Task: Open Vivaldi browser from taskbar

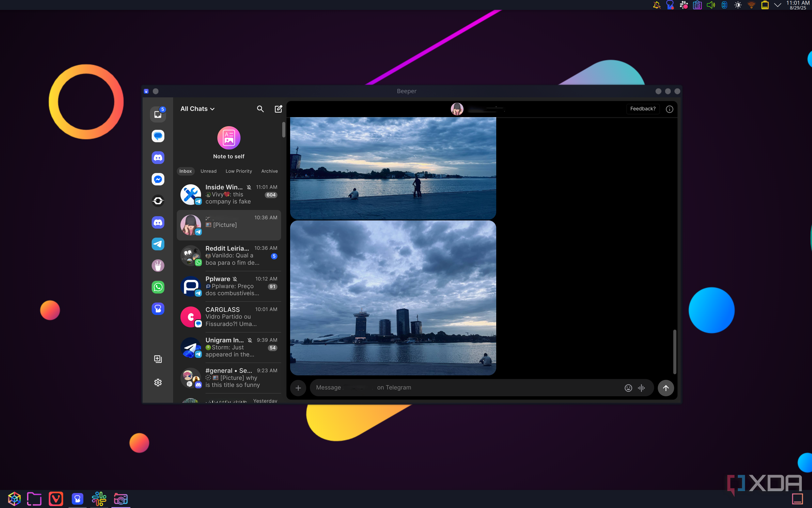Action: pyautogui.click(x=56, y=499)
